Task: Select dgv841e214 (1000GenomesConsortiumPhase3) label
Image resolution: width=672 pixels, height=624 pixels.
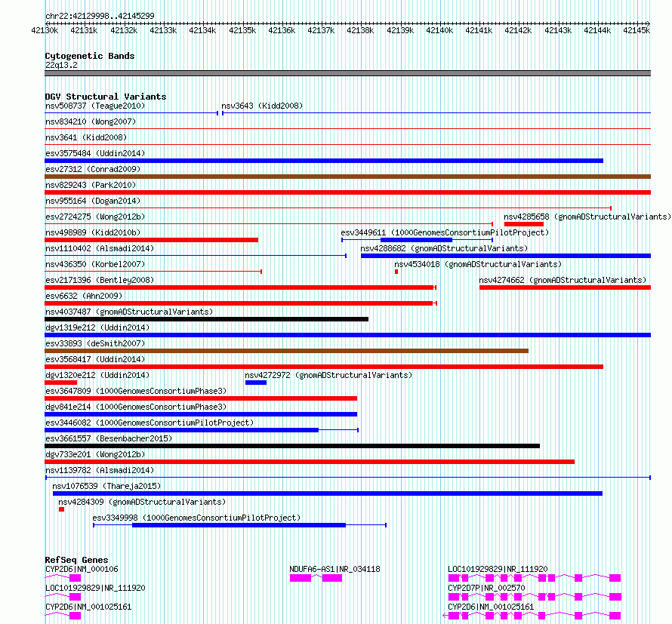Action: pyautogui.click(x=136, y=407)
